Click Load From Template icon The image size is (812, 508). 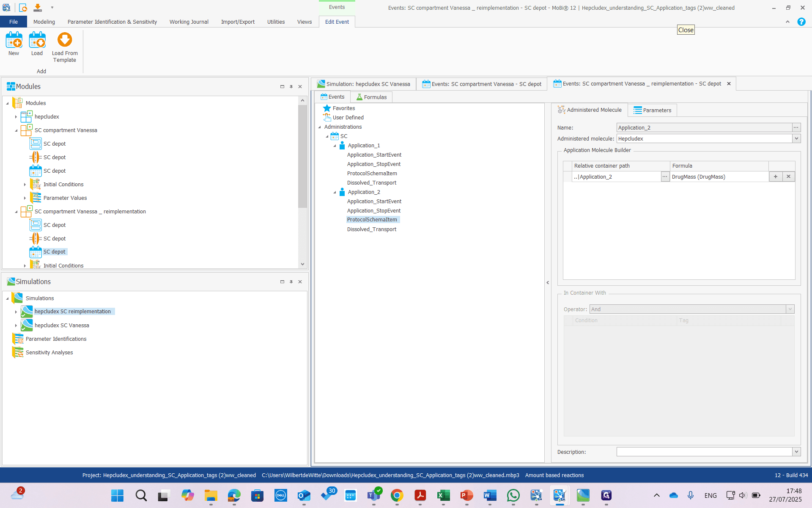click(65, 40)
